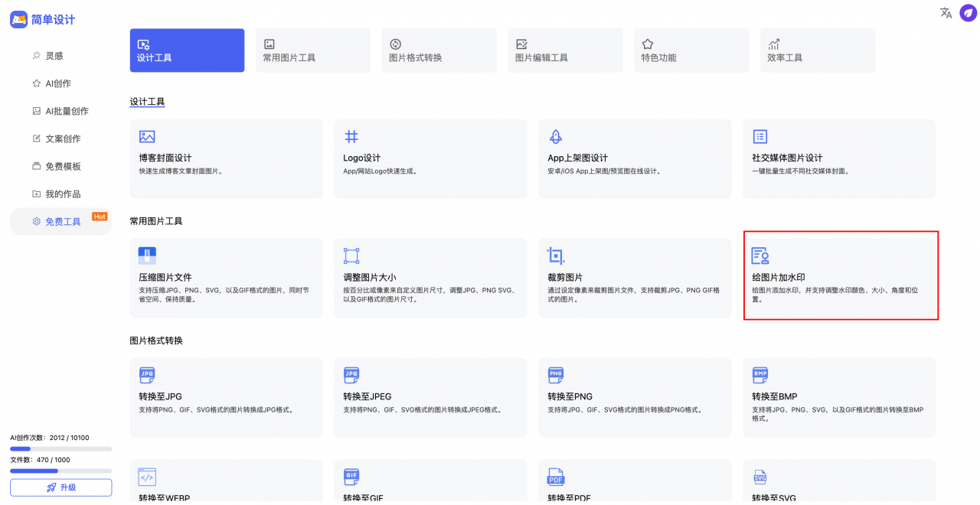Screen dimensions: 980x505
Task: Open the 给图片加水印 watermark tool icon
Action: pyautogui.click(x=760, y=256)
